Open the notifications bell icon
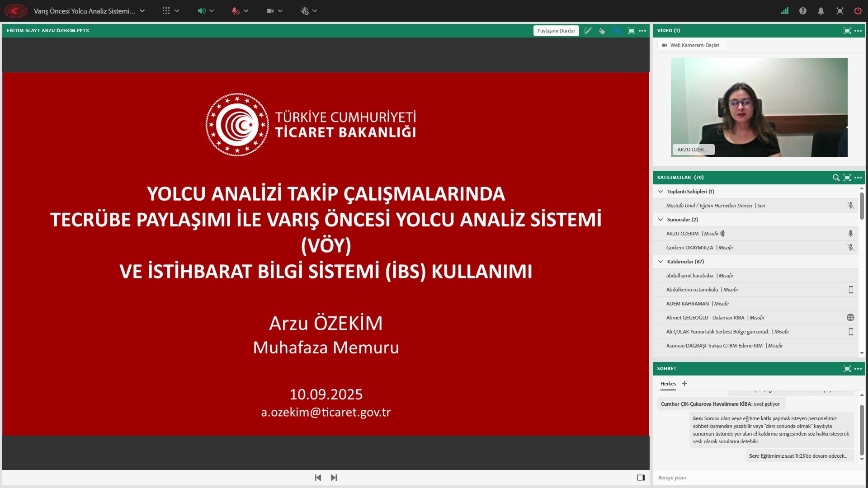Viewport: 868px width, 488px height. tap(821, 11)
